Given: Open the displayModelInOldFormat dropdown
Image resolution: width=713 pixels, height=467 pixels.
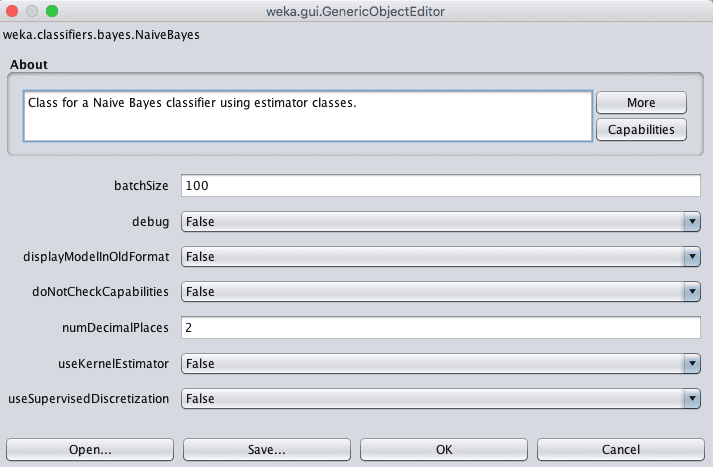Looking at the screenshot, I should (441, 256).
